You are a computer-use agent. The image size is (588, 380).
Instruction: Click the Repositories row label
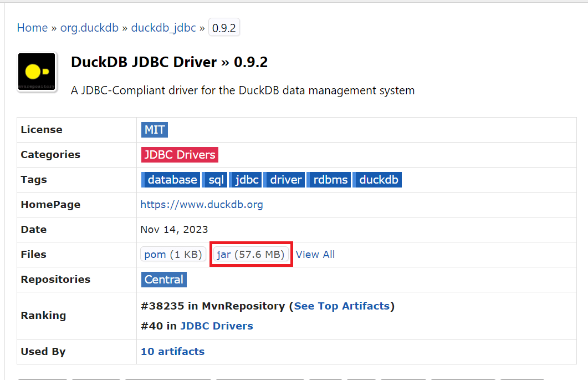[x=55, y=280]
